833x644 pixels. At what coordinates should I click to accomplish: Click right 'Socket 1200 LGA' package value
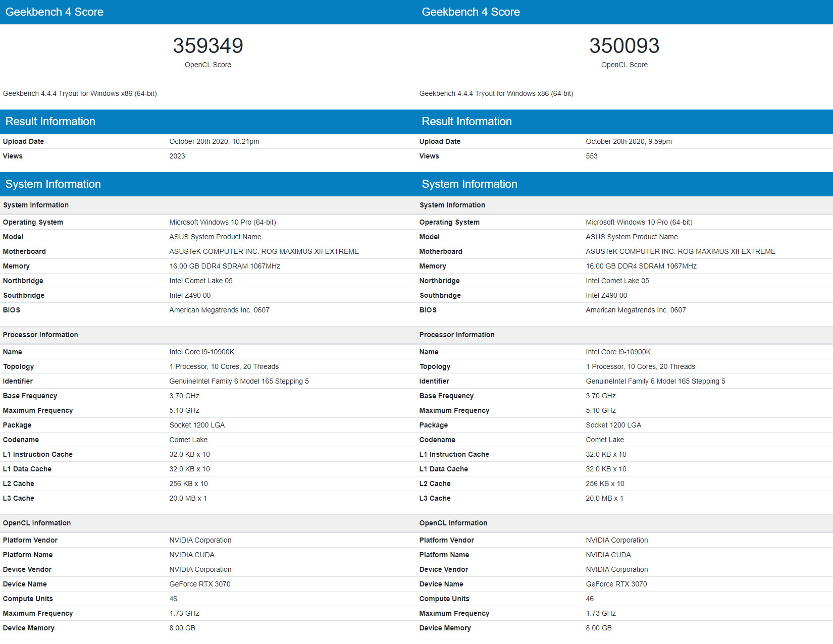pyautogui.click(x=613, y=425)
